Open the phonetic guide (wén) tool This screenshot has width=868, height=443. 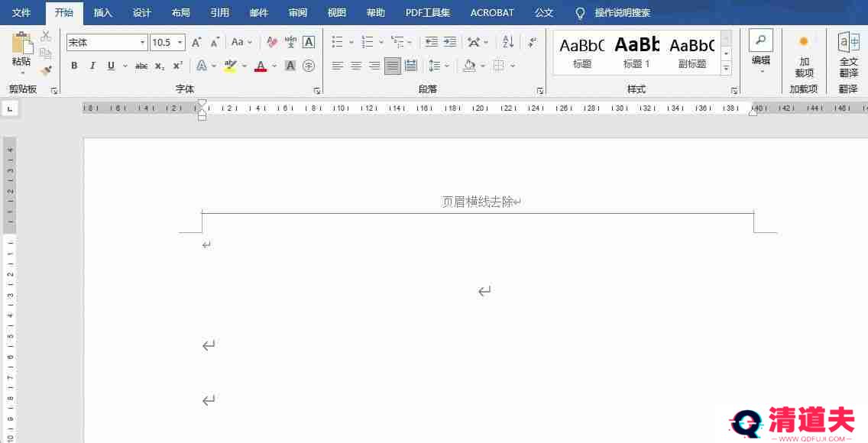point(290,42)
